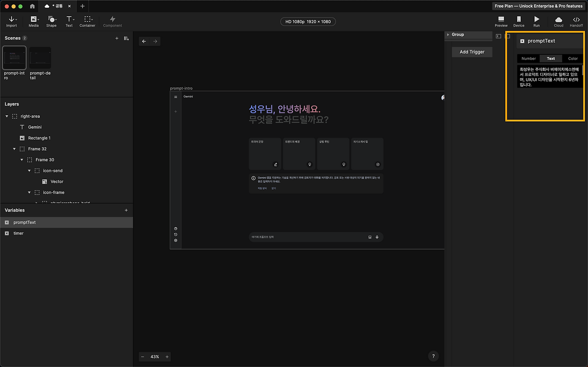Click the hamburger menu in the Gemini scene
588x367 pixels.
(x=175, y=97)
